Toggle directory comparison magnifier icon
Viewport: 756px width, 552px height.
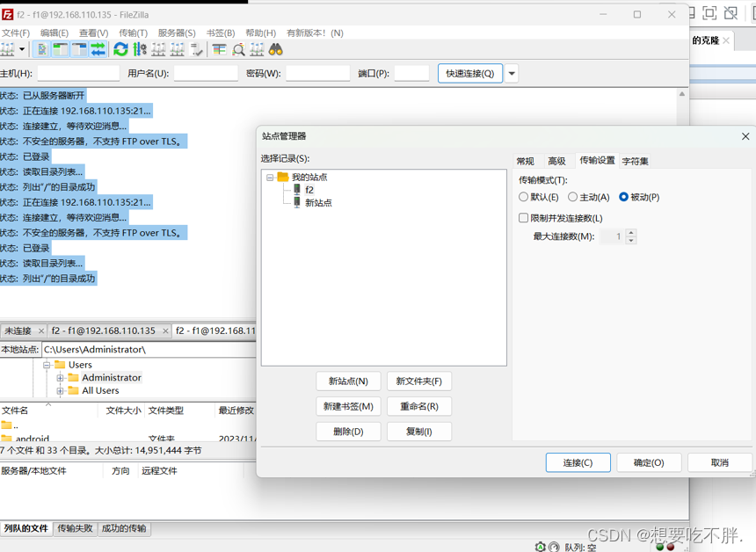point(238,49)
